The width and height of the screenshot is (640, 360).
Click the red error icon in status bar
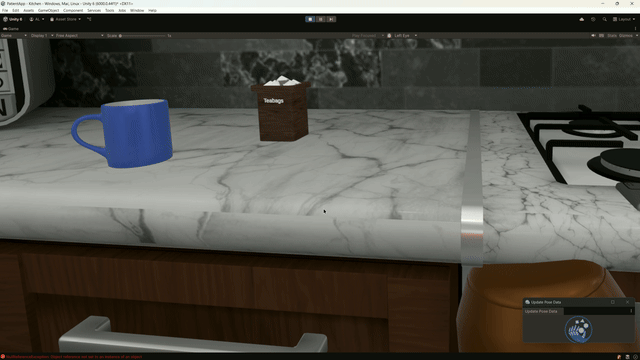[3, 357]
